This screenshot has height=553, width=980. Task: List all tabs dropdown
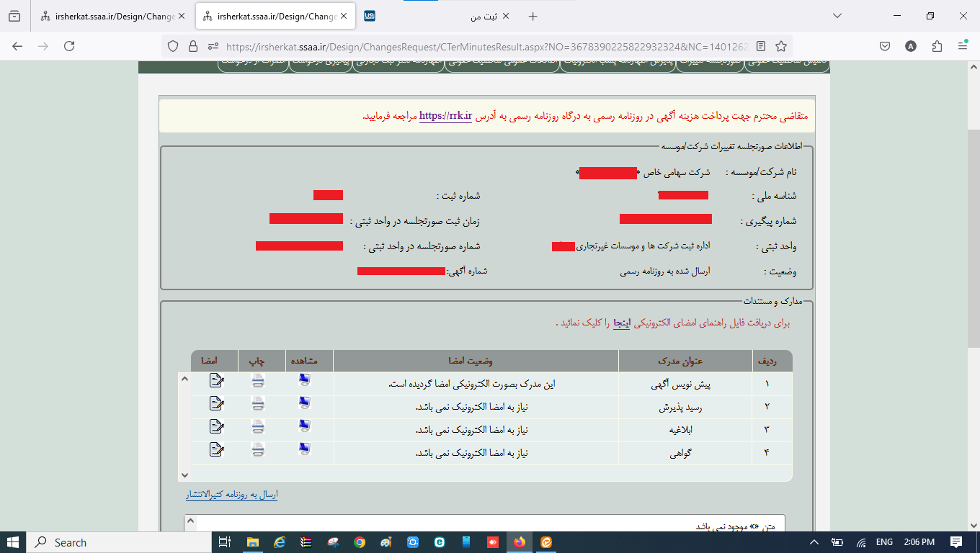pos(837,16)
